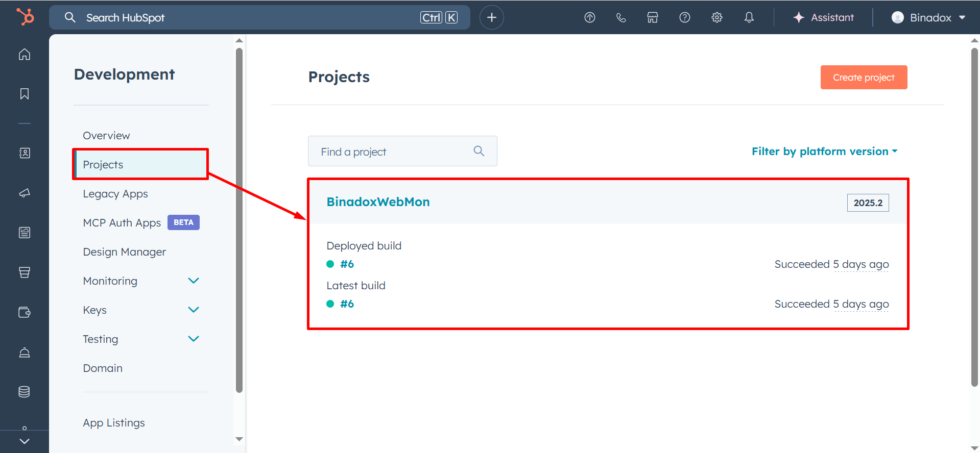Viewport: 980px width, 453px height.
Task: Click sidebar scrollbar down arrow
Action: (239, 439)
